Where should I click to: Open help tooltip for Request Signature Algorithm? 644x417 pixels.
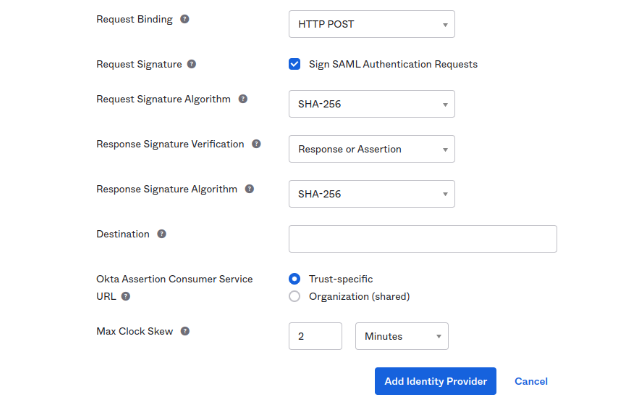243,99
